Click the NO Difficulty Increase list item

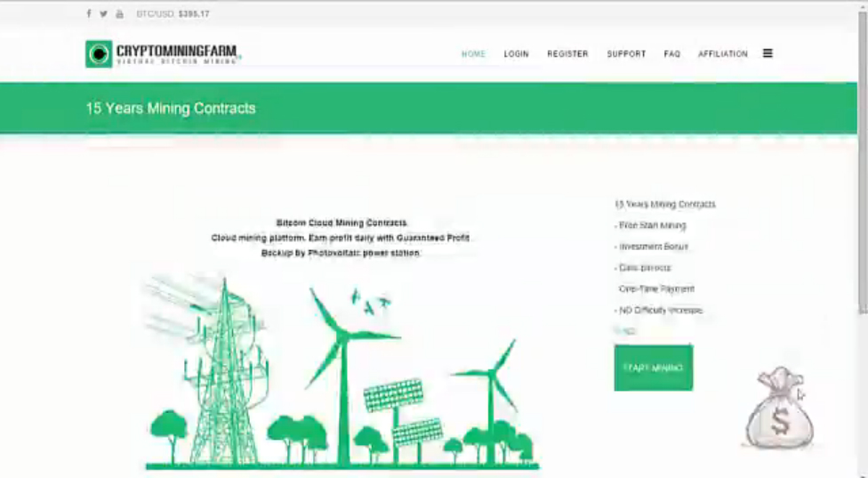659,310
